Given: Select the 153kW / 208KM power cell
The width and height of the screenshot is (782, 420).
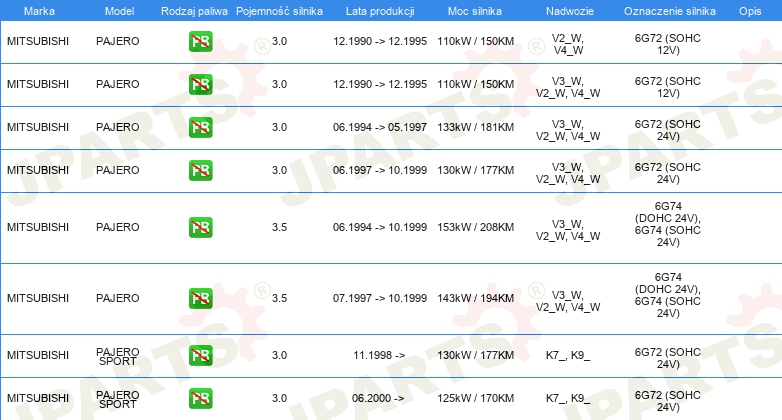Looking at the screenshot, I should 476,227.
